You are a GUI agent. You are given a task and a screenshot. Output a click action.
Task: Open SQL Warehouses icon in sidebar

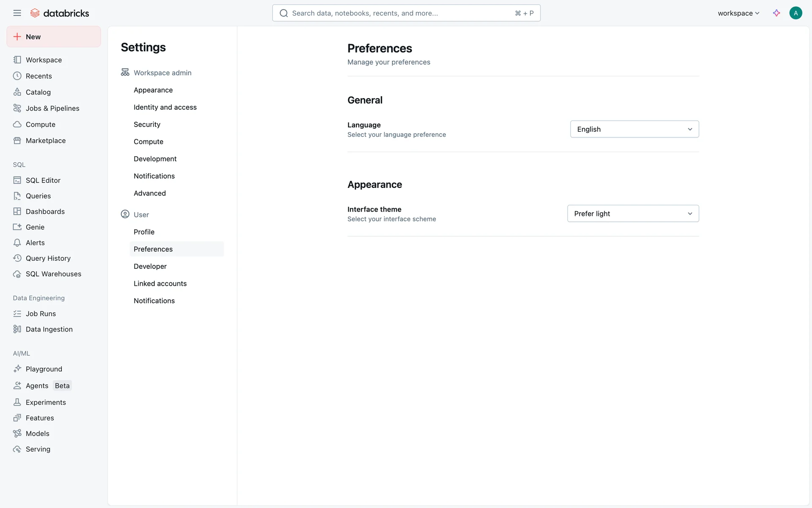click(x=17, y=274)
